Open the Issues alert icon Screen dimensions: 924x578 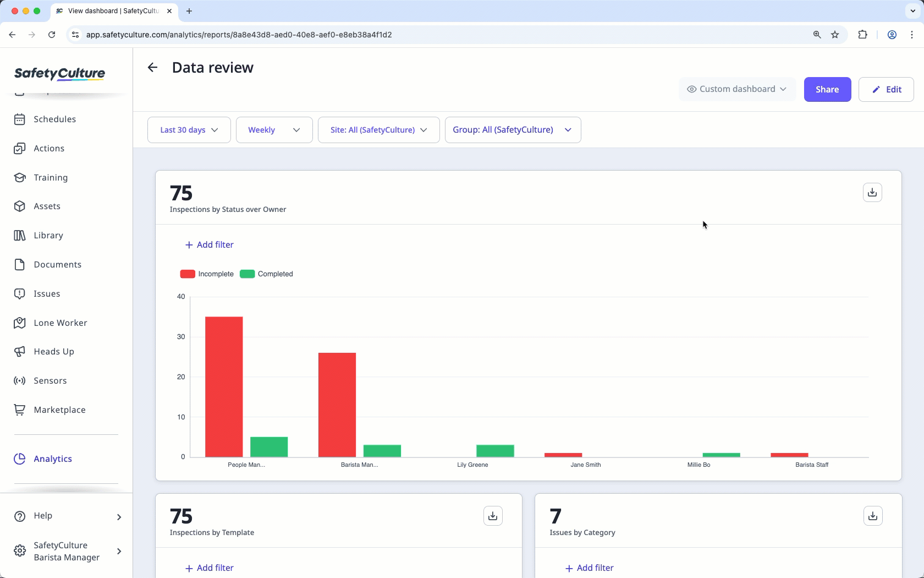[x=20, y=294]
